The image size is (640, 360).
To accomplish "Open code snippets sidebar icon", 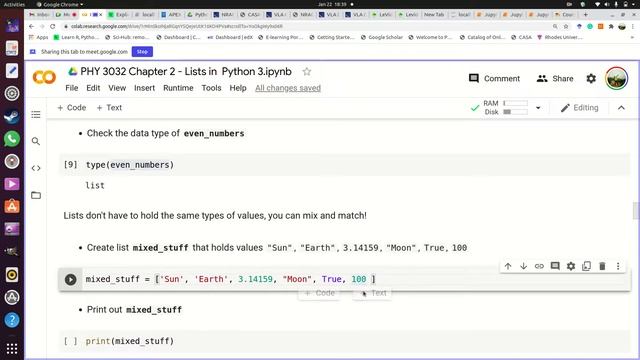I will pos(36,168).
